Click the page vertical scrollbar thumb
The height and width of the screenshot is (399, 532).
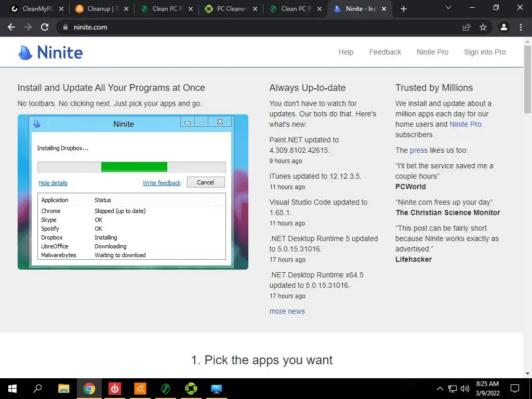click(x=527, y=79)
